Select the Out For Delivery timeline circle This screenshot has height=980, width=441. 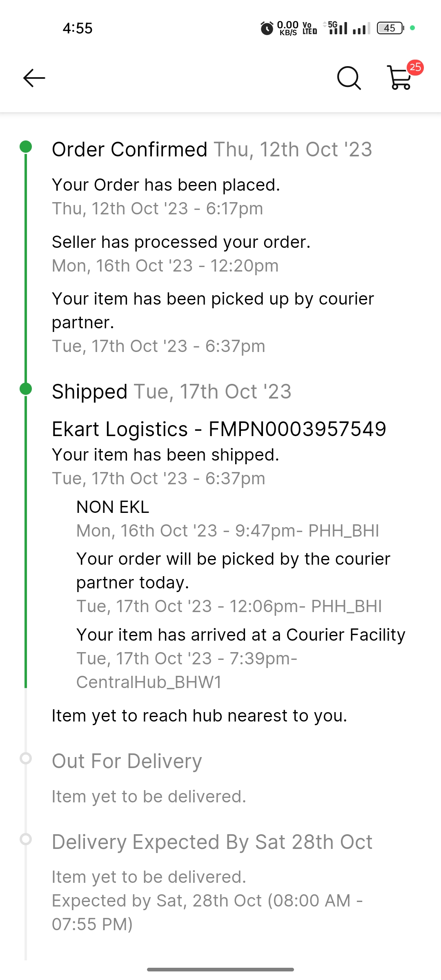pos(26,758)
